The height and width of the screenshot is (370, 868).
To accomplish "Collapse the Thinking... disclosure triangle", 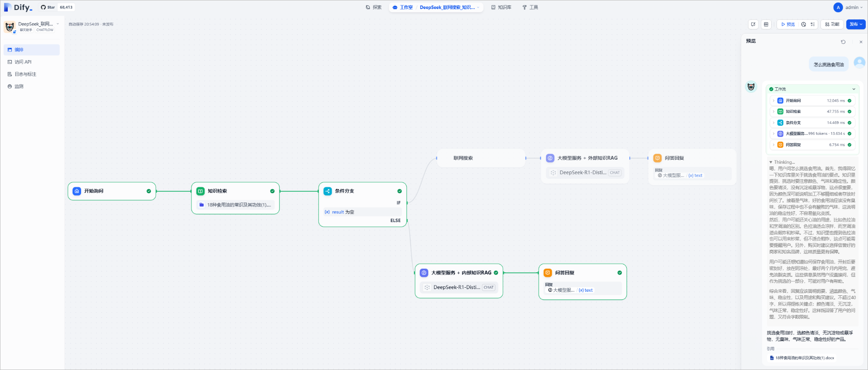I will [x=771, y=162].
